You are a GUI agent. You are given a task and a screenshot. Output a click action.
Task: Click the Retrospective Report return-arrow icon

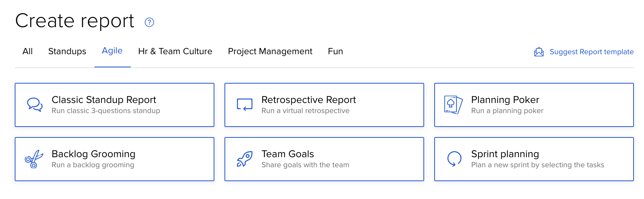pos(245,105)
